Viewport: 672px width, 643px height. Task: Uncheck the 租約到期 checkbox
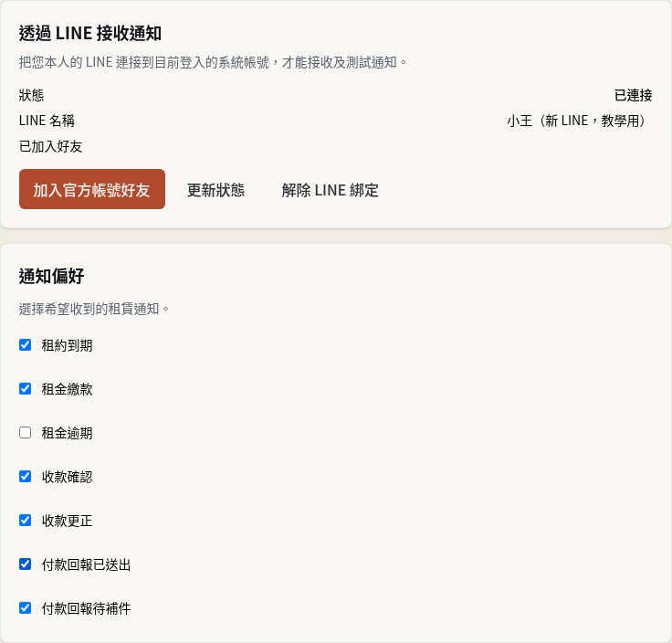(x=26, y=345)
